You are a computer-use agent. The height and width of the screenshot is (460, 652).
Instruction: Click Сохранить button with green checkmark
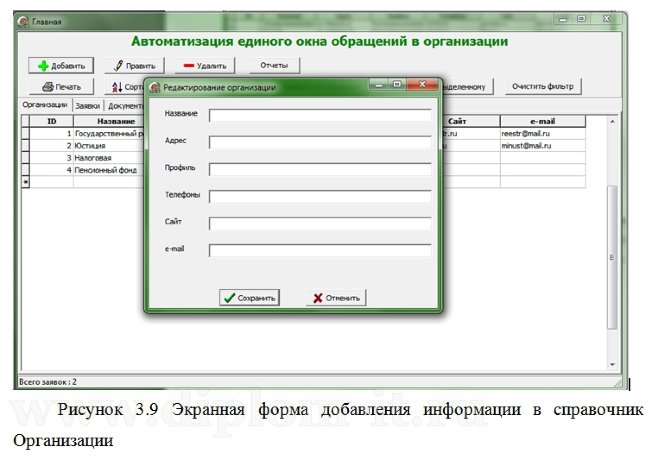click(x=249, y=298)
